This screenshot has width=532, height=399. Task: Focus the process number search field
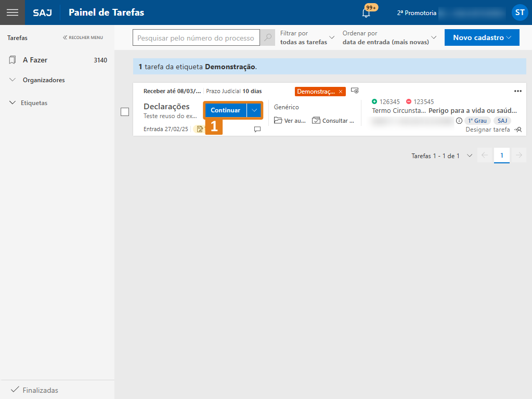[x=196, y=38]
